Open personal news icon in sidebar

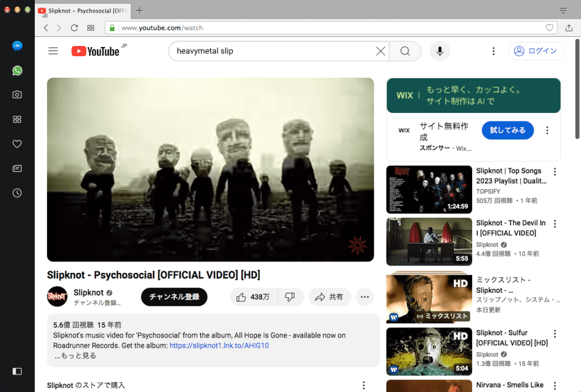tap(17, 168)
